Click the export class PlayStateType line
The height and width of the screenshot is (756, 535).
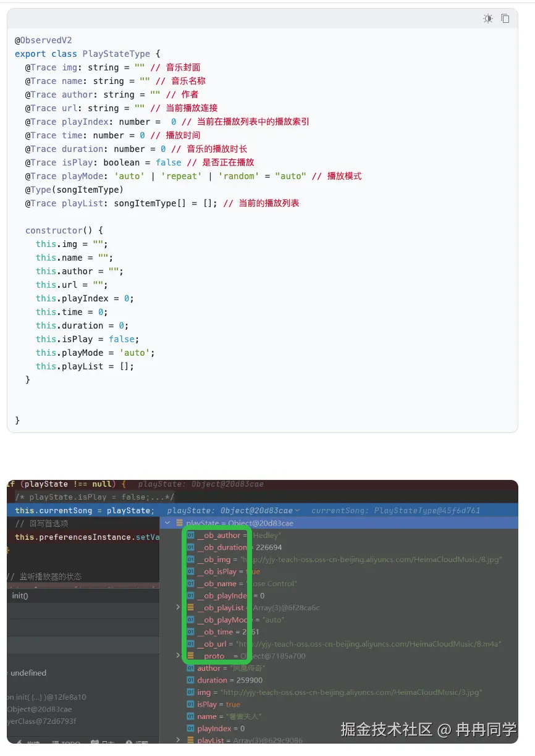coord(88,54)
